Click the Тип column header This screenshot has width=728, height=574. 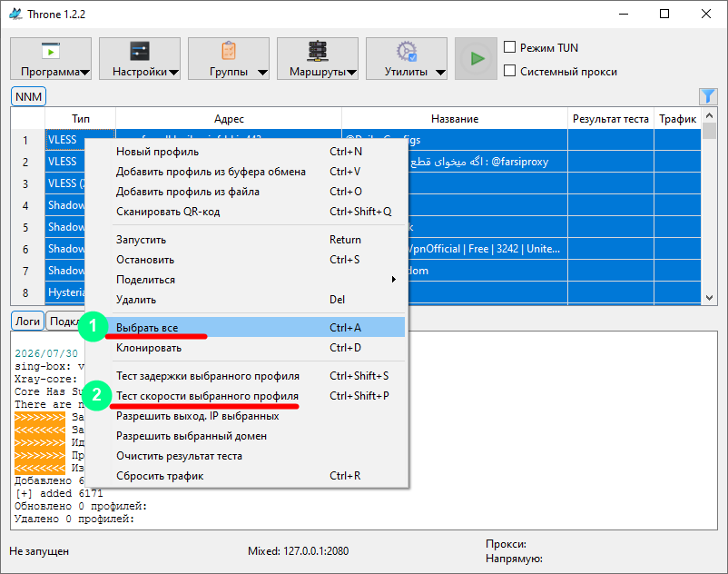[x=80, y=119]
